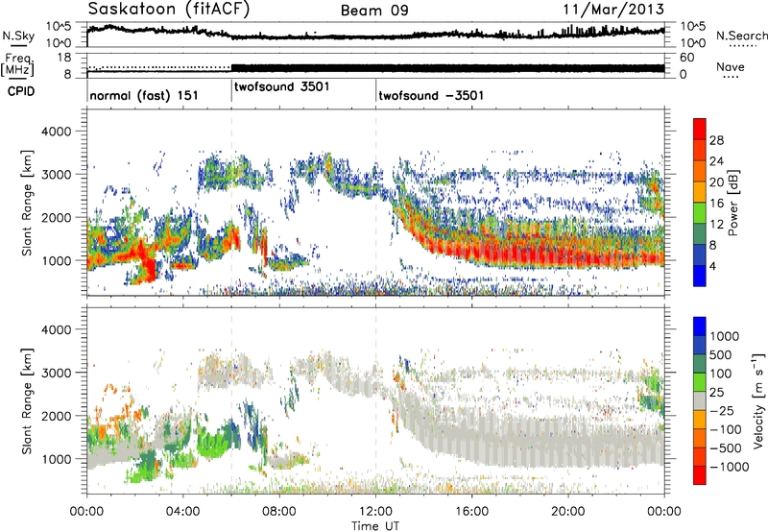Screen dimensions: 768x532
Task: Pick the red top segment of Power color bar
Action: coord(700,129)
